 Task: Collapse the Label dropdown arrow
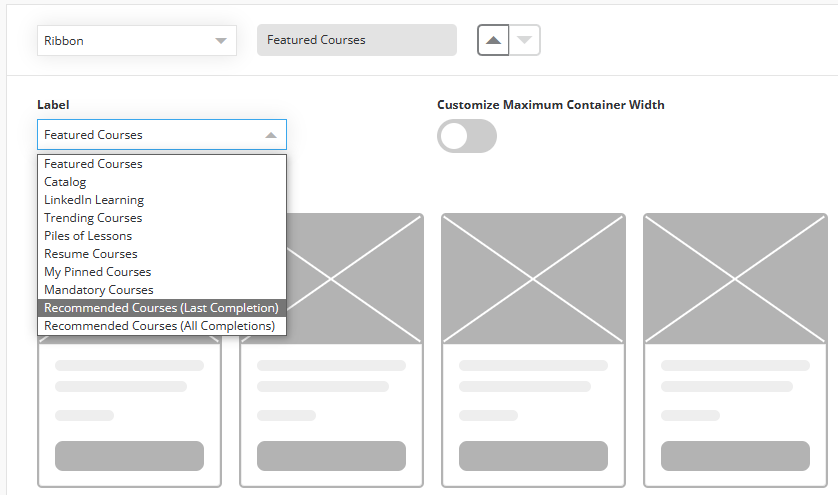click(x=271, y=135)
